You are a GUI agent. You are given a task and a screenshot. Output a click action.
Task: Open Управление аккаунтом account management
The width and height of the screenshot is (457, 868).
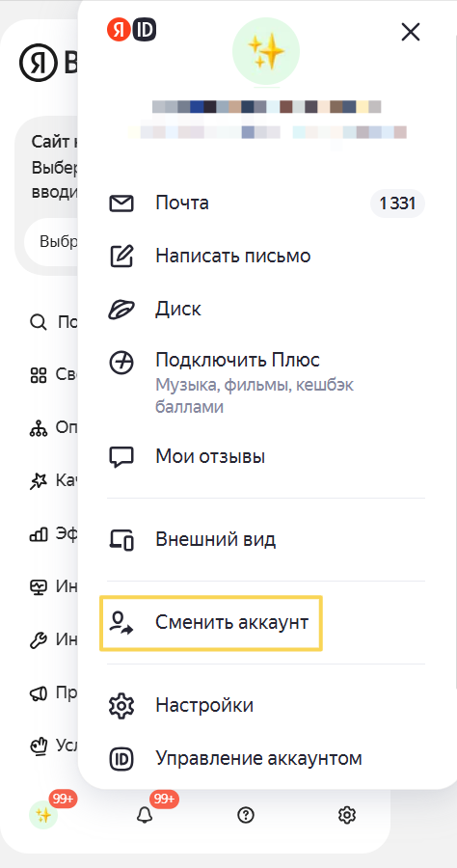pos(234,758)
